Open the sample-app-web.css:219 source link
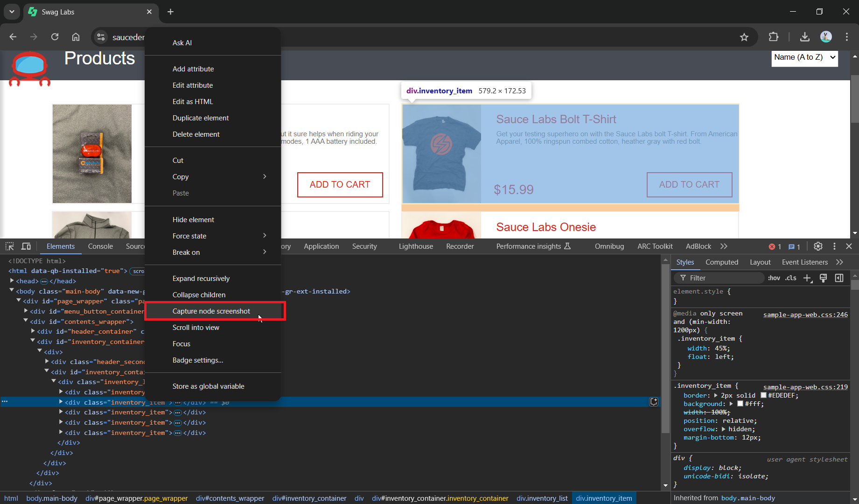This screenshot has width=859, height=504. tap(805, 386)
